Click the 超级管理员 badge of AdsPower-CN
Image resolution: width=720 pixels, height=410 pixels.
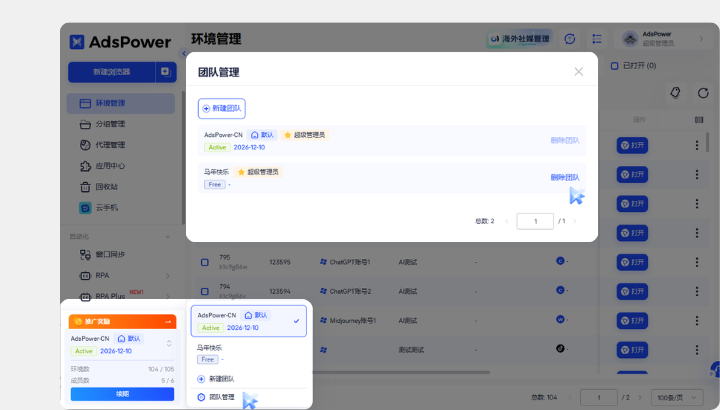[304, 135]
